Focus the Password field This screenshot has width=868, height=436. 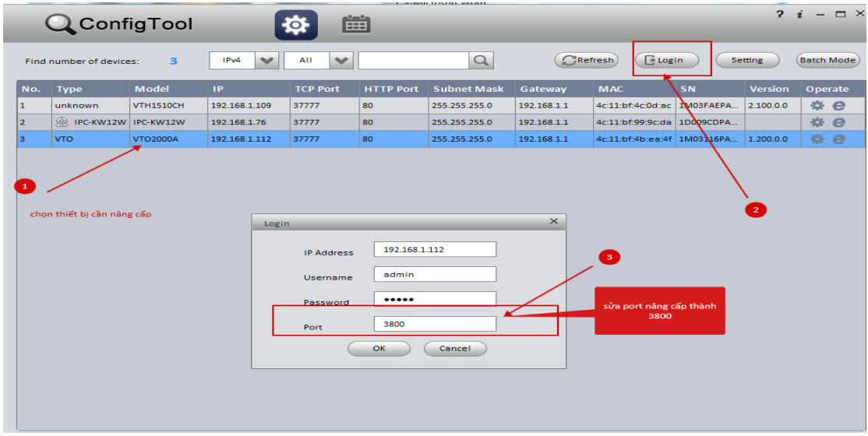435,299
